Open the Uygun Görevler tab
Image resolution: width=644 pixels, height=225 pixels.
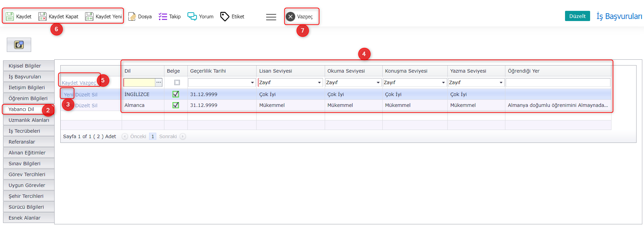point(29,185)
